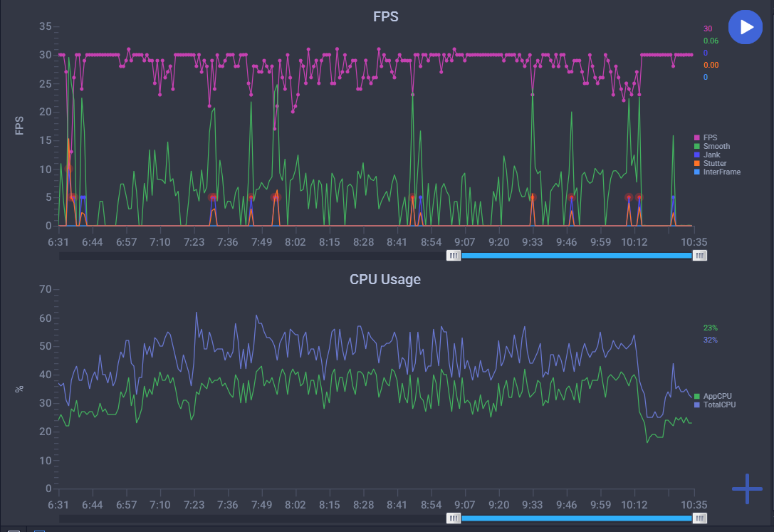Click FPS chart range slider left handle
The image size is (774, 532).
[454, 255]
